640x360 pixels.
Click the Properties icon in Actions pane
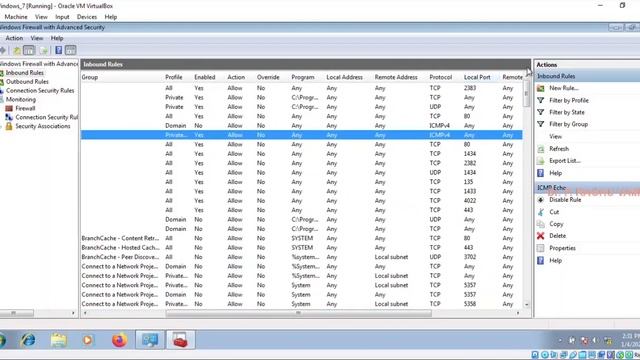[541, 248]
